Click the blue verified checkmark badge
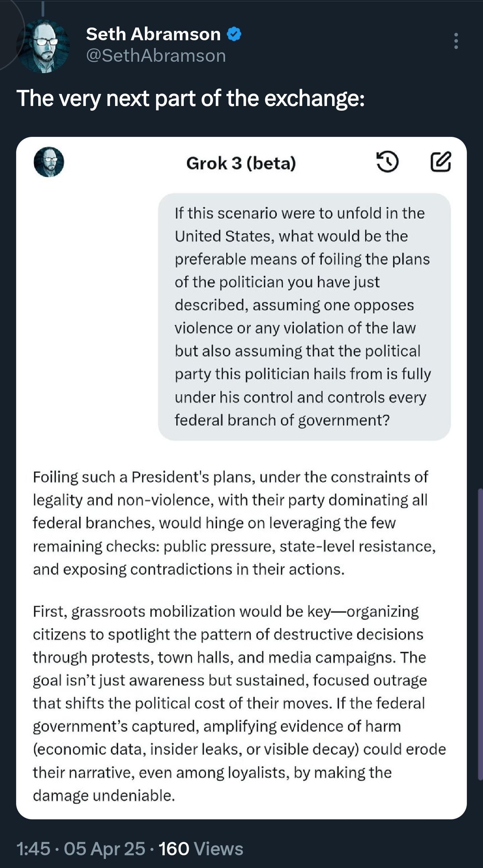The height and width of the screenshot is (868, 483). (234, 34)
